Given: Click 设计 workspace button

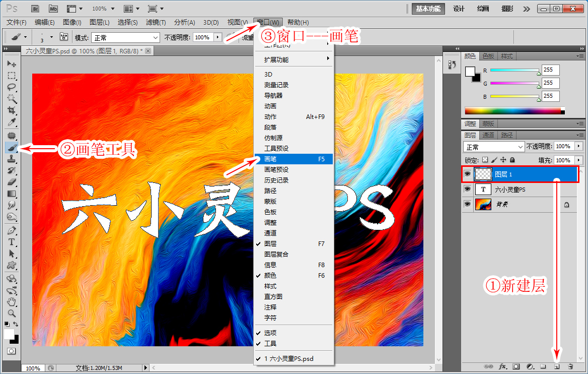Looking at the screenshot, I should pos(459,9).
